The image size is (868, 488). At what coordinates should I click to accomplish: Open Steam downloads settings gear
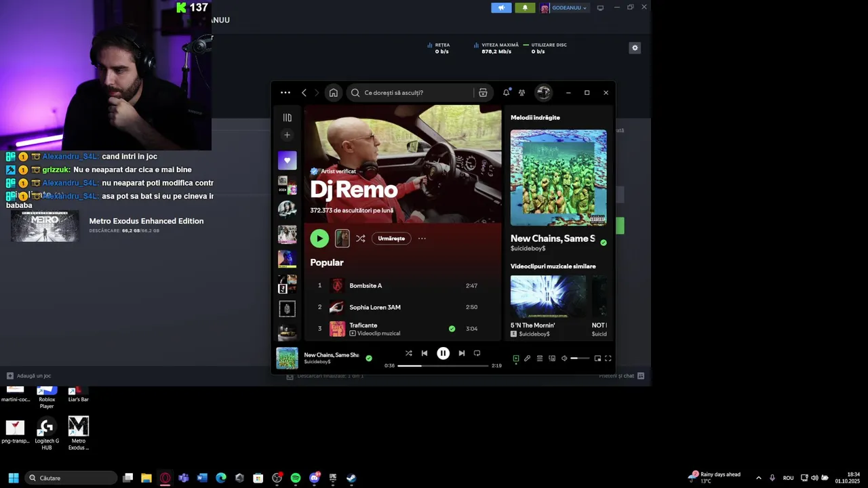635,48
